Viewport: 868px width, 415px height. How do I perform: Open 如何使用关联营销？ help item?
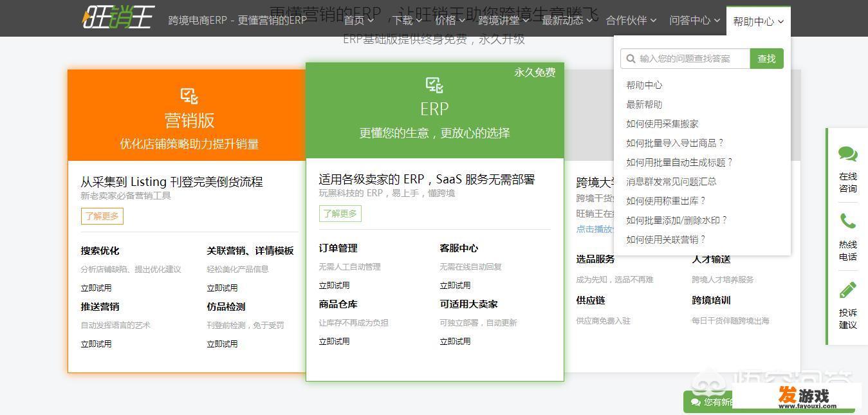[667, 239]
